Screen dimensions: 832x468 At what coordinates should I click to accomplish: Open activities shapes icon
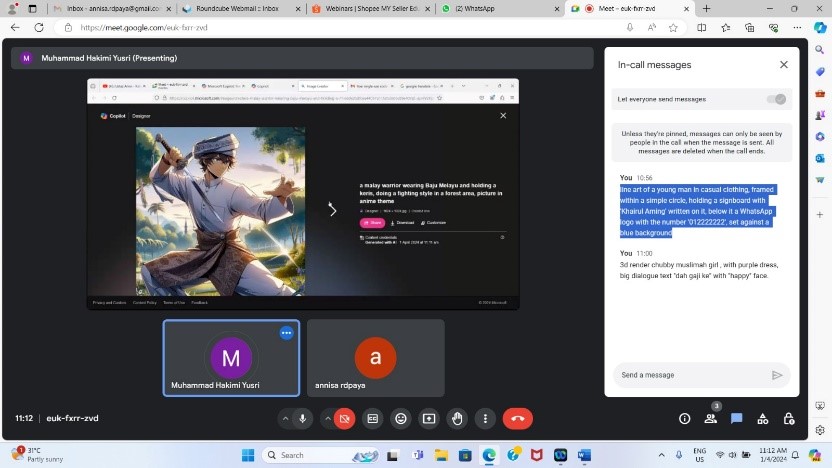pos(762,419)
